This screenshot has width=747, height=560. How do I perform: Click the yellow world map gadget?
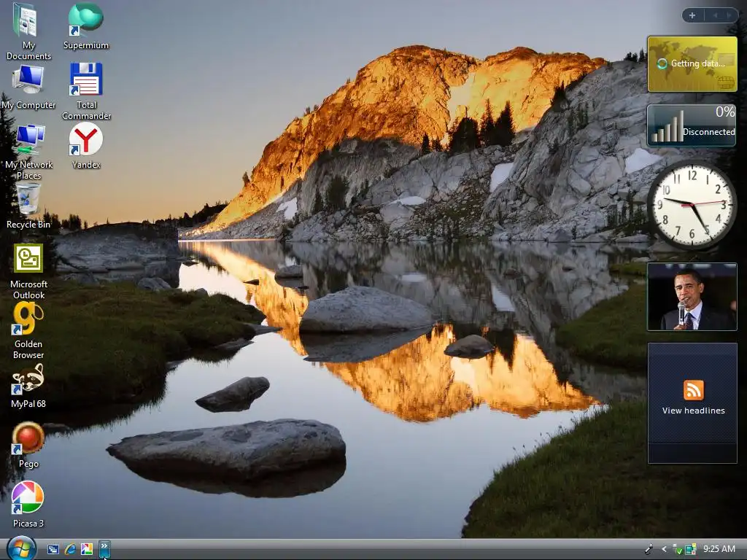(692, 64)
